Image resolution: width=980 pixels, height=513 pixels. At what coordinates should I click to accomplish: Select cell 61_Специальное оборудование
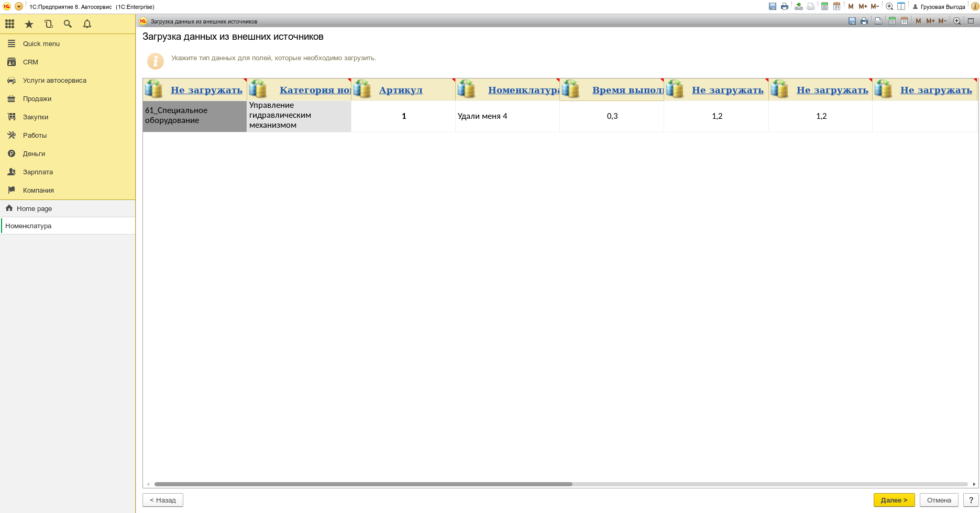coord(195,116)
